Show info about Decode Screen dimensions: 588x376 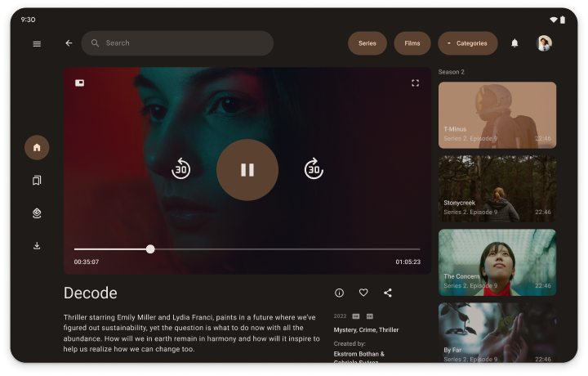point(339,293)
